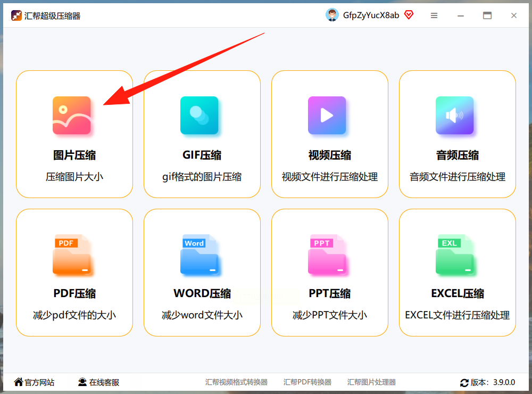Open the 汇帮PDF转换器 link
This screenshot has width=532, height=394.
pyautogui.click(x=307, y=382)
